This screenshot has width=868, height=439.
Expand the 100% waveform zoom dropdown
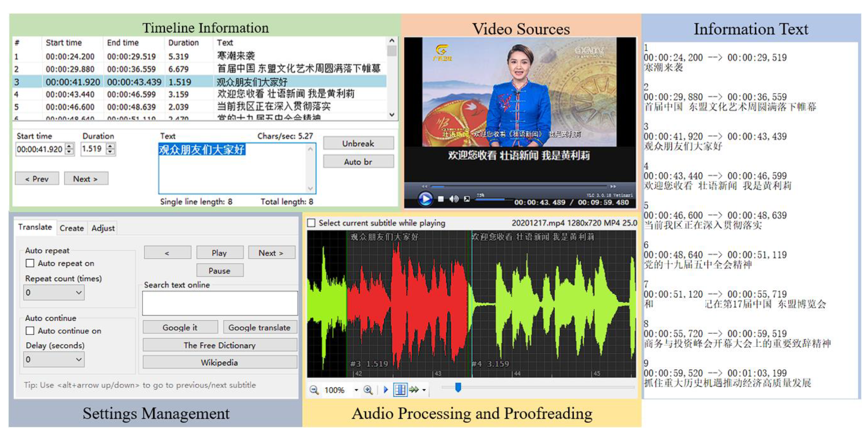356,390
